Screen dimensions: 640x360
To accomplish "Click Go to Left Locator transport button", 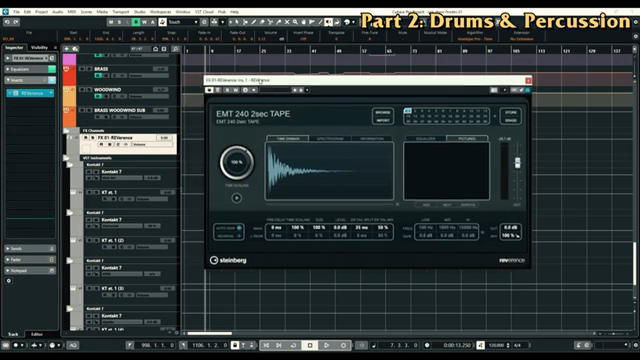I will pyautogui.click(x=266, y=345).
